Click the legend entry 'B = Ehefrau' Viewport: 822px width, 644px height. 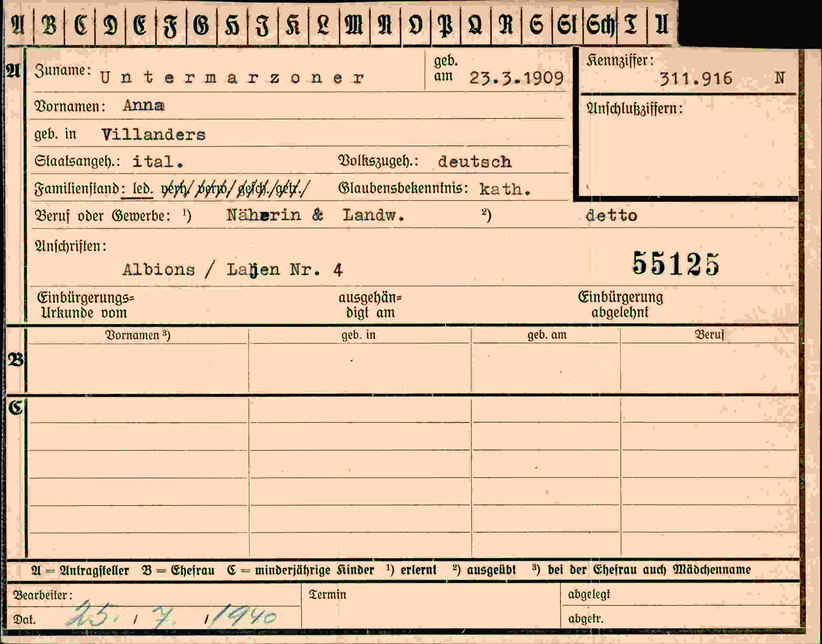click(178, 571)
